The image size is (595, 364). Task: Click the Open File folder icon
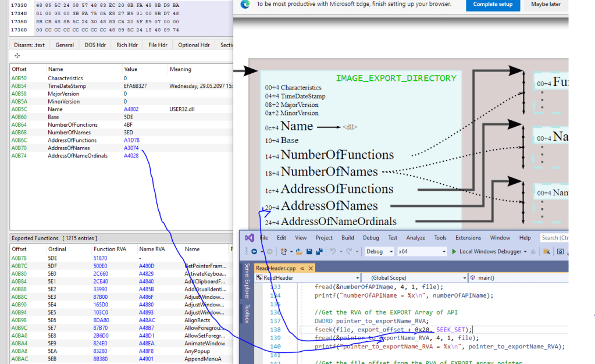coord(299,252)
